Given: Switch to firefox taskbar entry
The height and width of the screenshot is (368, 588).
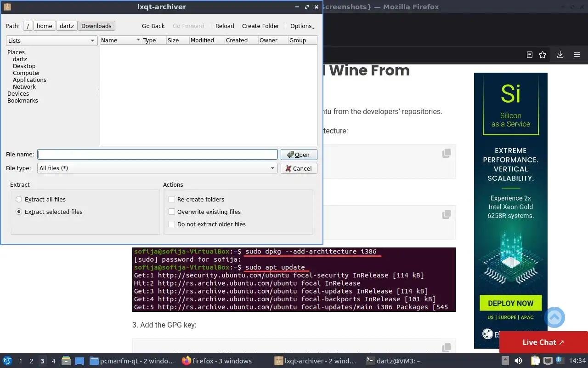Looking at the screenshot, I should tap(217, 361).
